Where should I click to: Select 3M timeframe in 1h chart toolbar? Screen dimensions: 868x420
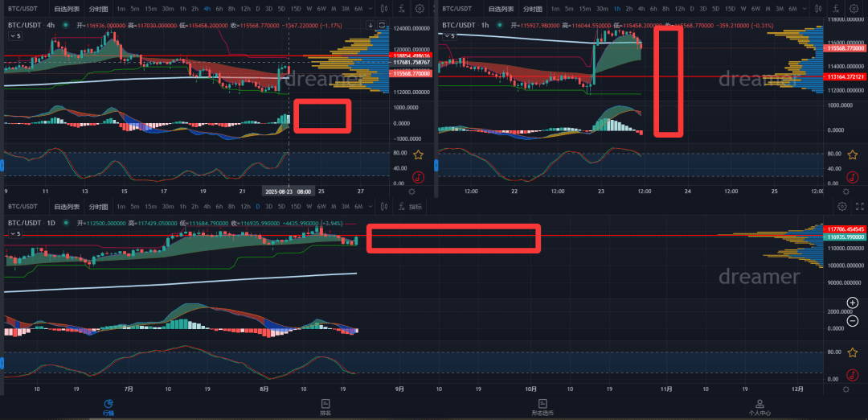(779, 9)
